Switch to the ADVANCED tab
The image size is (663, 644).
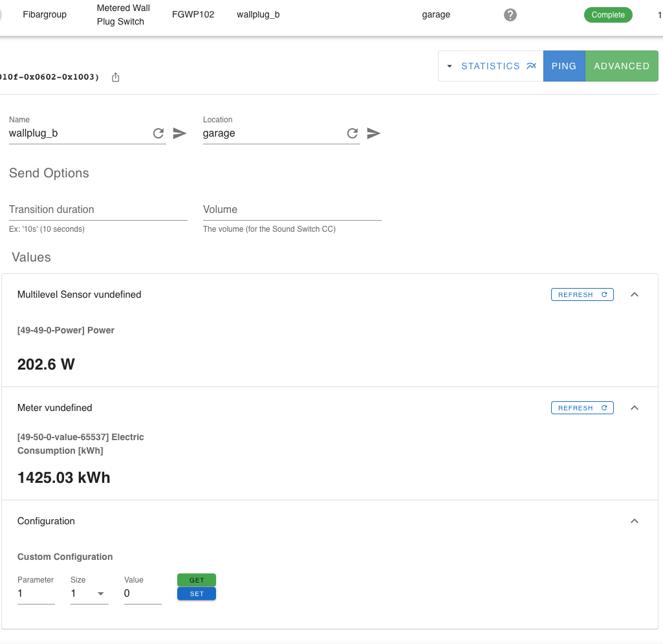pyautogui.click(x=622, y=65)
